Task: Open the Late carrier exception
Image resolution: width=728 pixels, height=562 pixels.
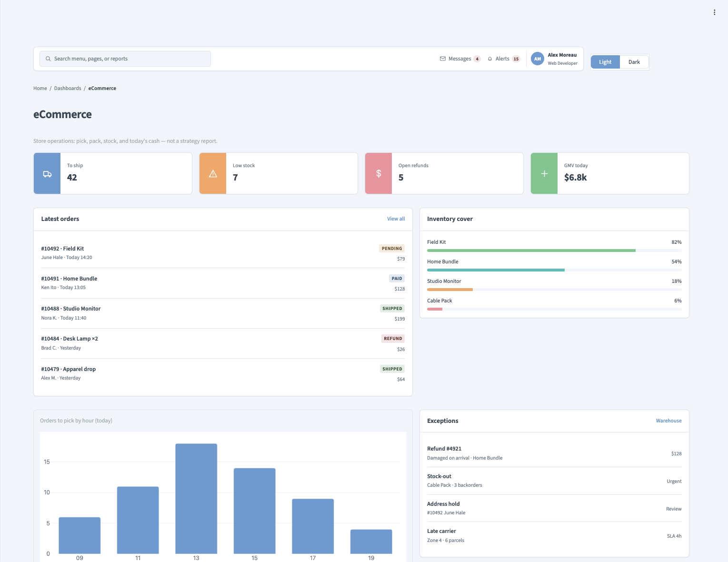Action: tap(554, 536)
